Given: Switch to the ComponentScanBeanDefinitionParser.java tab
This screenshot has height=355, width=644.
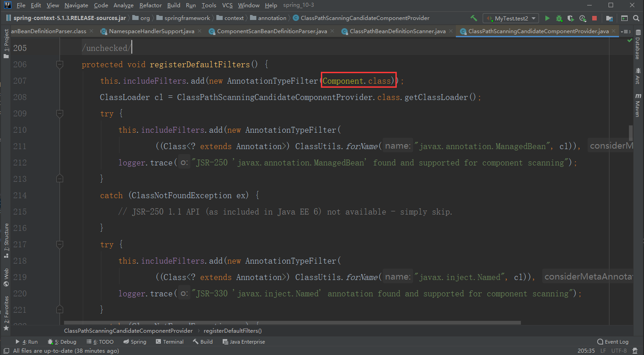Looking at the screenshot, I should [x=271, y=31].
